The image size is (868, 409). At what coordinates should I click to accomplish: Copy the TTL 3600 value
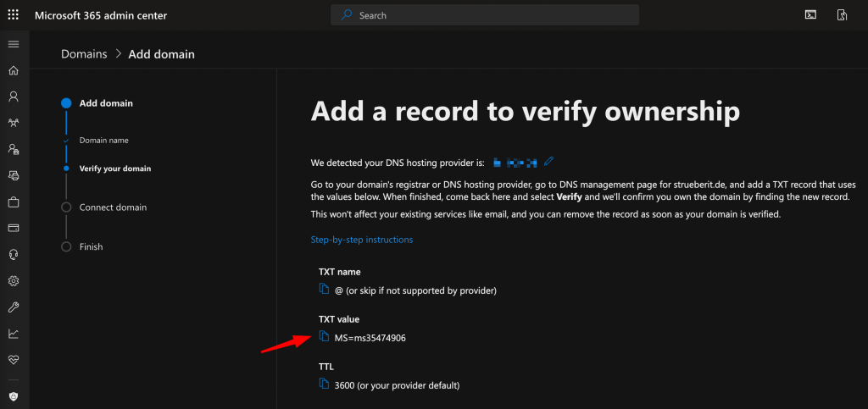click(324, 384)
